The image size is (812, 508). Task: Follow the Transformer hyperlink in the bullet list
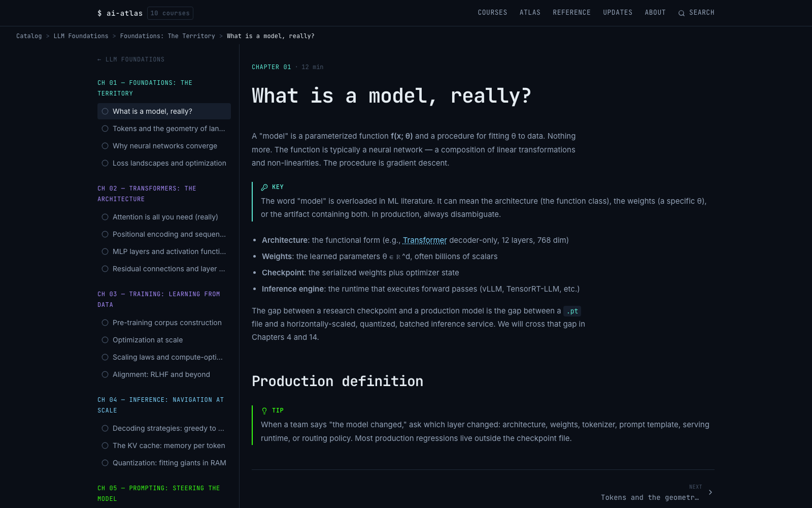pos(425,240)
